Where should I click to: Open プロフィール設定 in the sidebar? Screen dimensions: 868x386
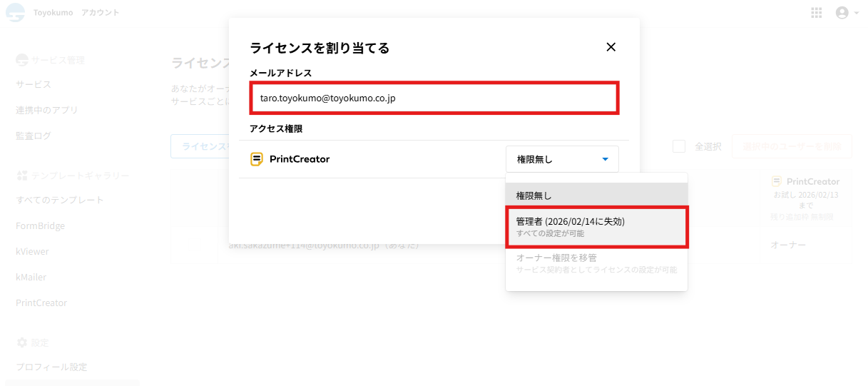[x=51, y=367]
